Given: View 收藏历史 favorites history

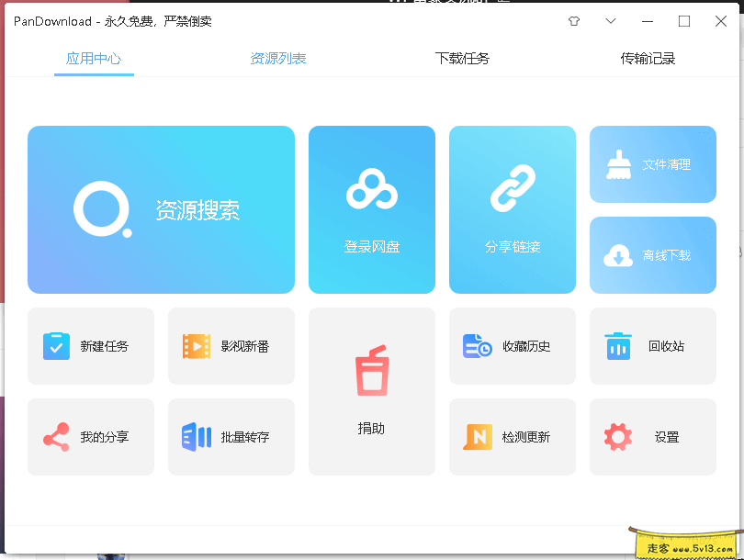Looking at the screenshot, I should [x=512, y=346].
